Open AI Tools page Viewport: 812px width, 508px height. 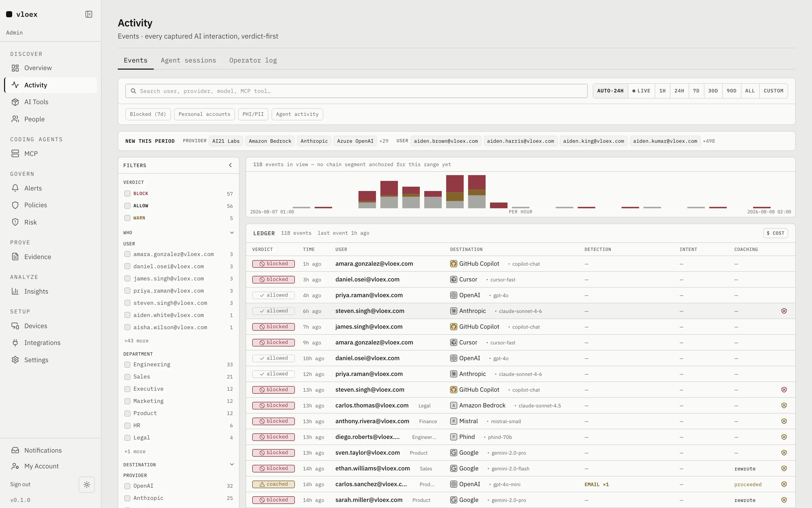[51, 102]
